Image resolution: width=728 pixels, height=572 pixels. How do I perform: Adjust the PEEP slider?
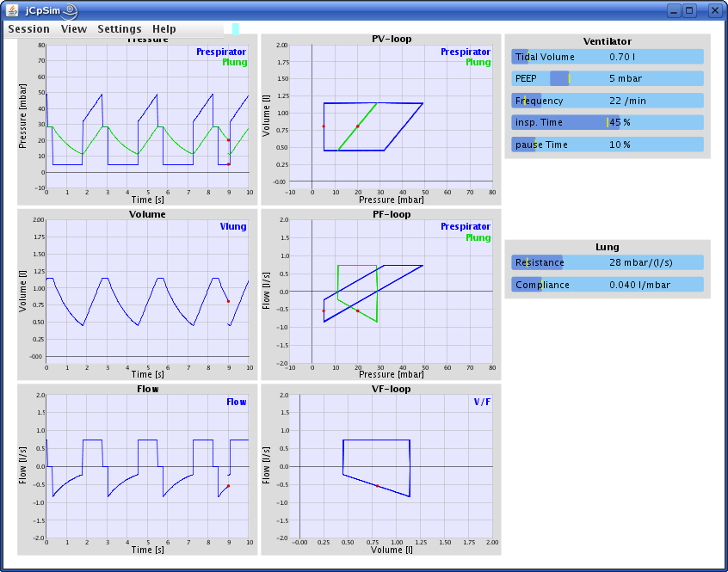(x=608, y=78)
